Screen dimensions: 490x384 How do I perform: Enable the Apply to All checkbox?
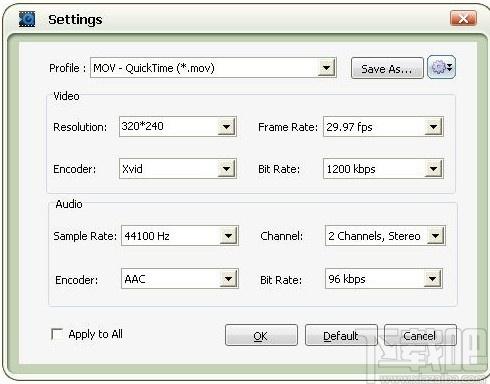(x=57, y=334)
